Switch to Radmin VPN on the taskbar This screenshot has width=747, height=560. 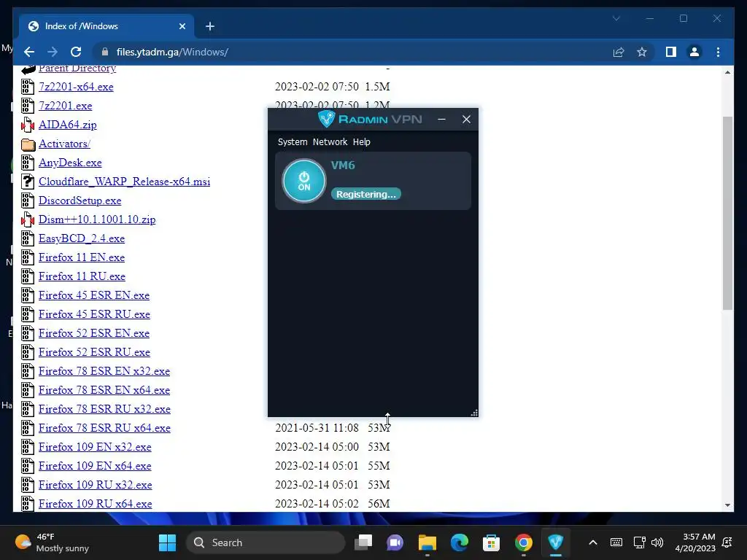[x=555, y=542]
